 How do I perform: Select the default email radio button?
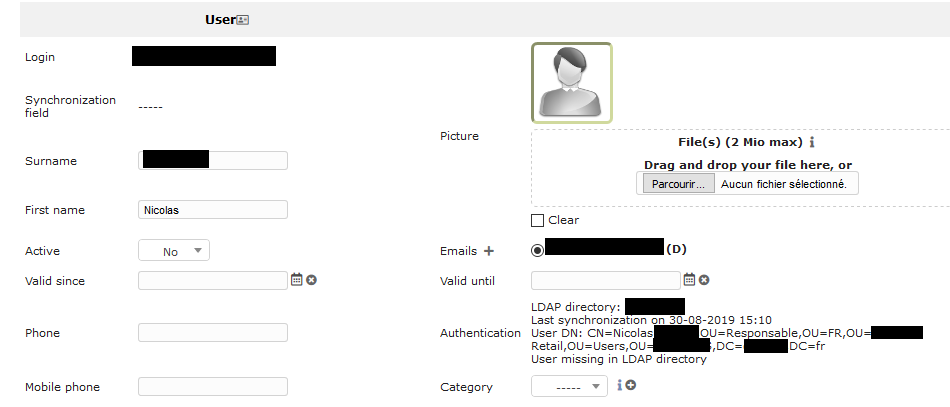(537, 250)
